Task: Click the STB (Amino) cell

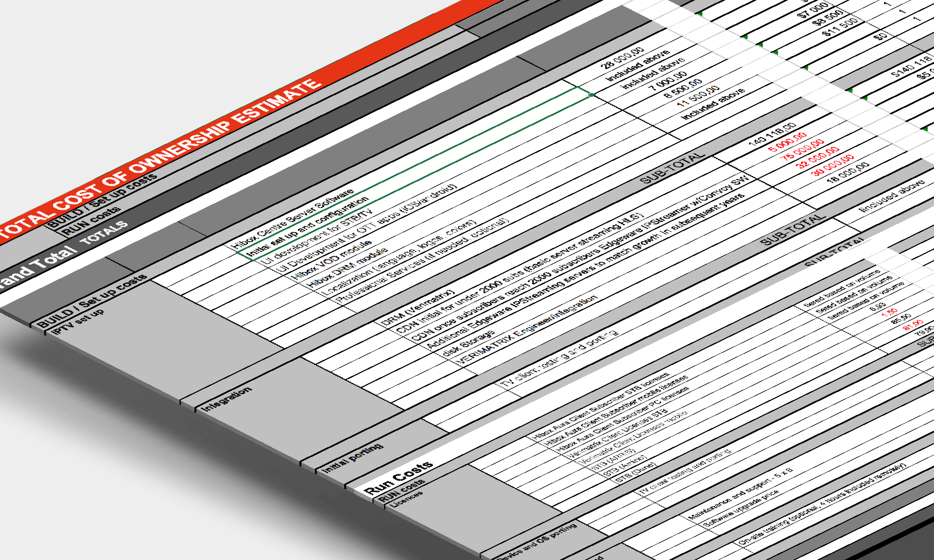Action: [625, 465]
